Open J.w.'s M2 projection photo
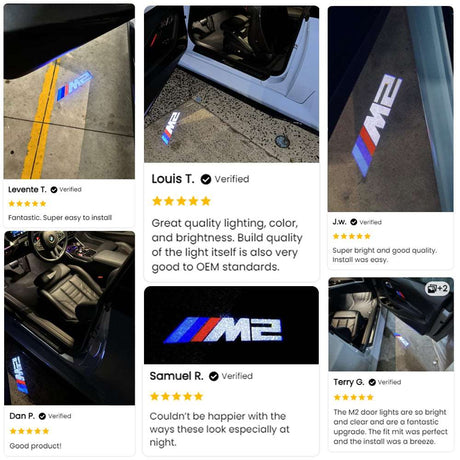This screenshot has height=460, width=460. point(390,109)
